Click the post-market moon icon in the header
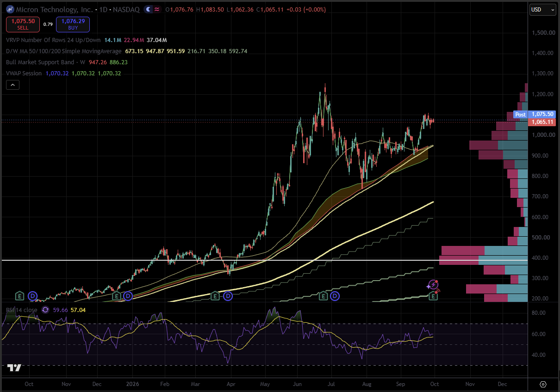The height and width of the screenshot is (392, 560). [148, 9]
